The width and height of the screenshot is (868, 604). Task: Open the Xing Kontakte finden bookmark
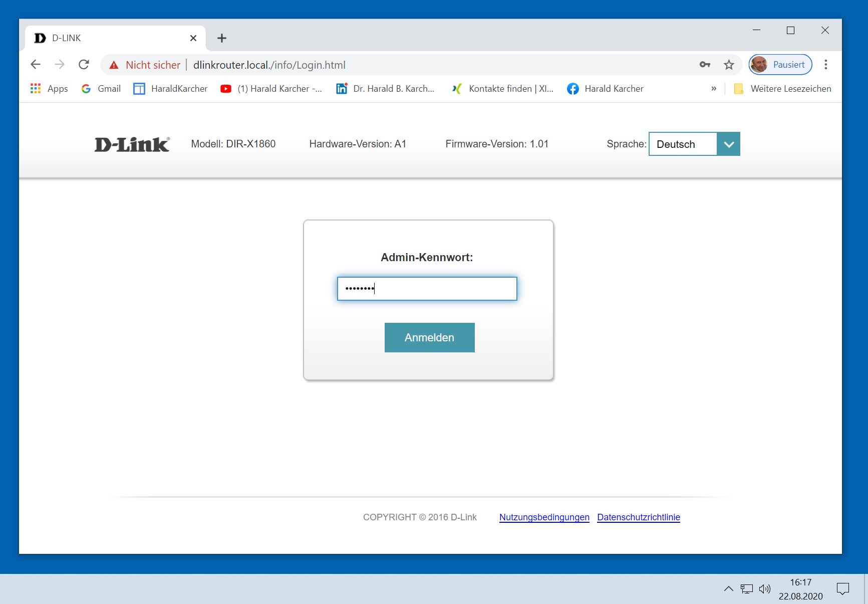[502, 89]
